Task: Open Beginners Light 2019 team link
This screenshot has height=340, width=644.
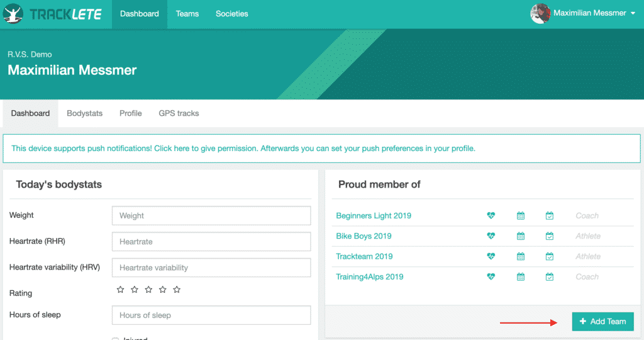Action: point(374,215)
